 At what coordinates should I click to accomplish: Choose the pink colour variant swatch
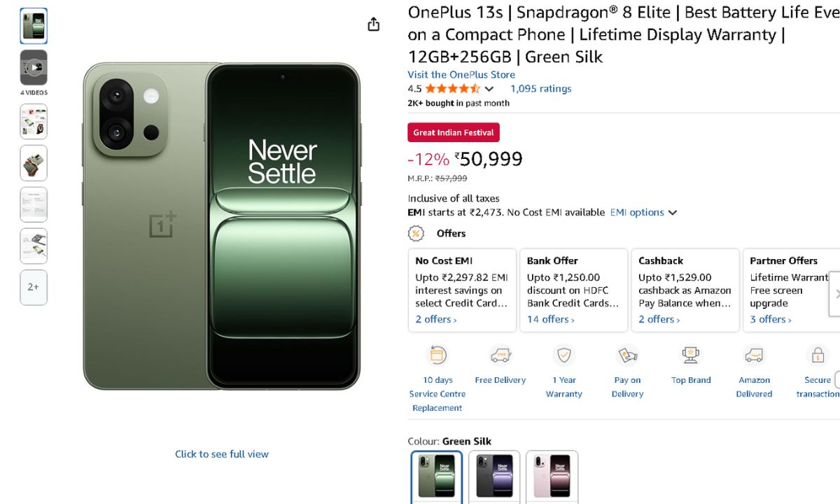pos(552,476)
